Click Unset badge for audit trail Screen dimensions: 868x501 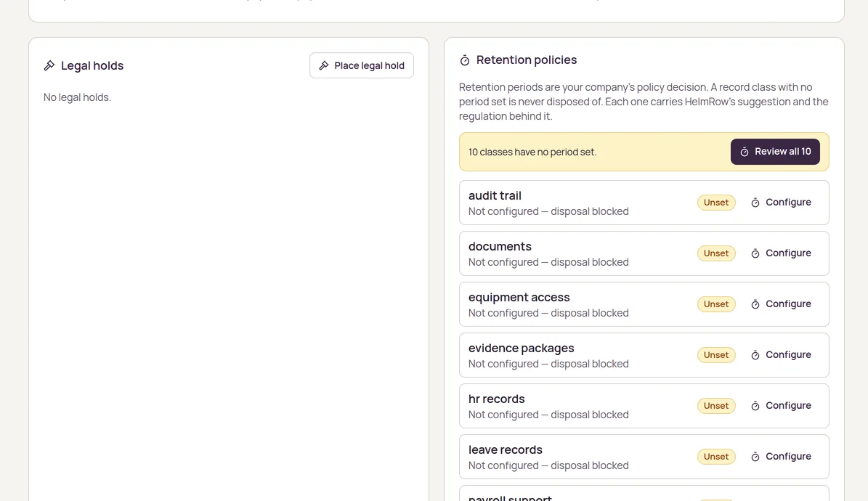coord(716,203)
